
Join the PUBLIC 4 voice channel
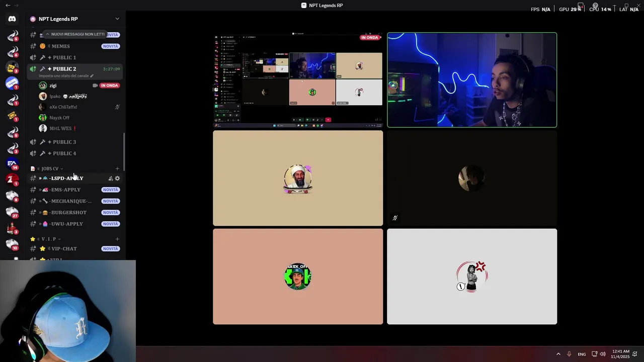click(75, 153)
